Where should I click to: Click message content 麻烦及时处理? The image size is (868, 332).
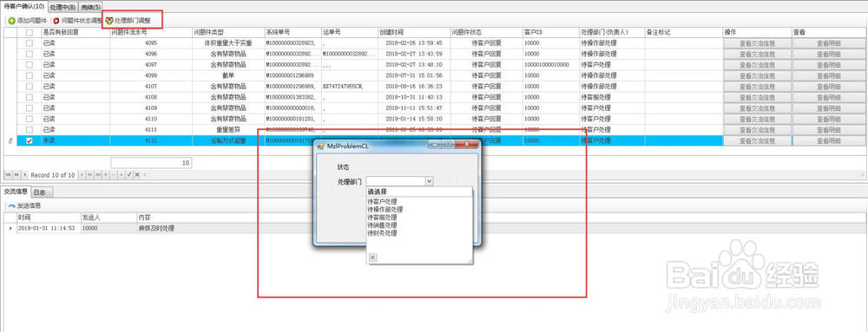156,228
